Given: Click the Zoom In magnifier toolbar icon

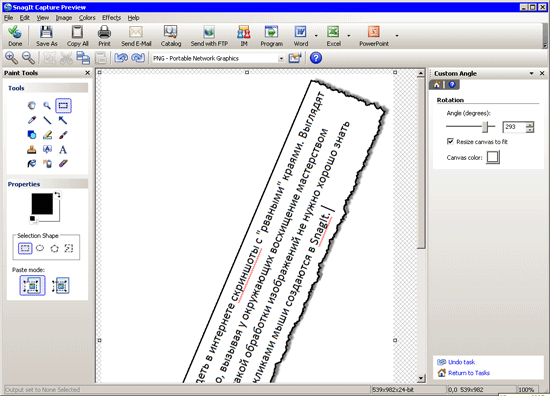Looking at the screenshot, I should coord(11,58).
